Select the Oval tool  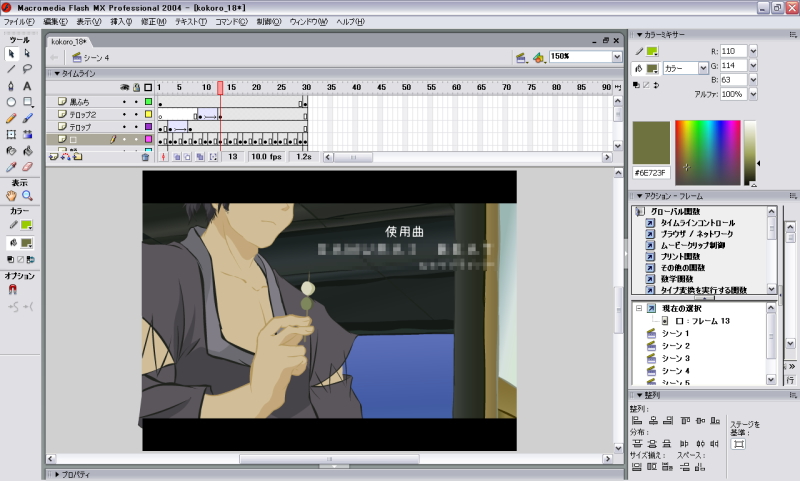(11, 102)
